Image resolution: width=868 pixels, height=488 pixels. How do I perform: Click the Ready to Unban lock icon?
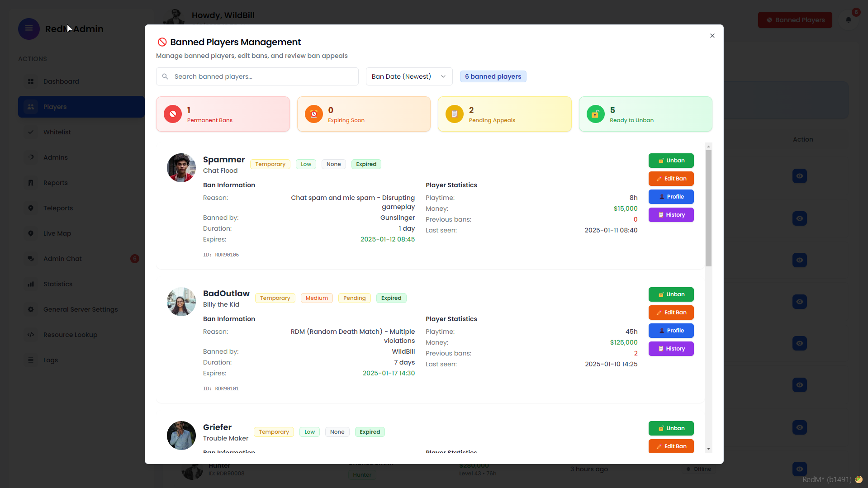[x=595, y=114]
